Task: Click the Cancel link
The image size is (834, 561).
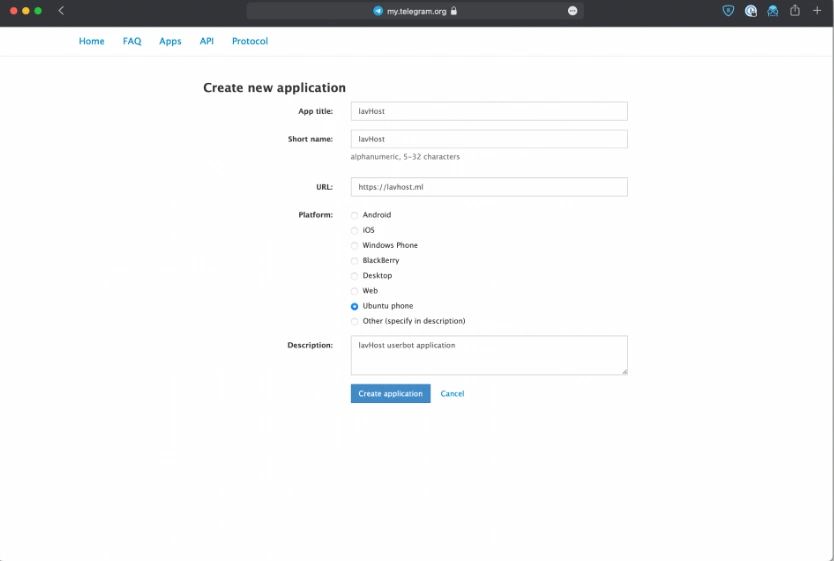Action: point(452,393)
